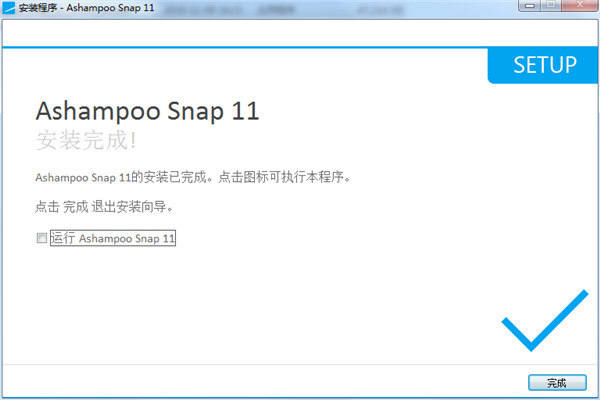Click the 完成 button to exit setup
This screenshot has height=400, width=600.
[557, 382]
